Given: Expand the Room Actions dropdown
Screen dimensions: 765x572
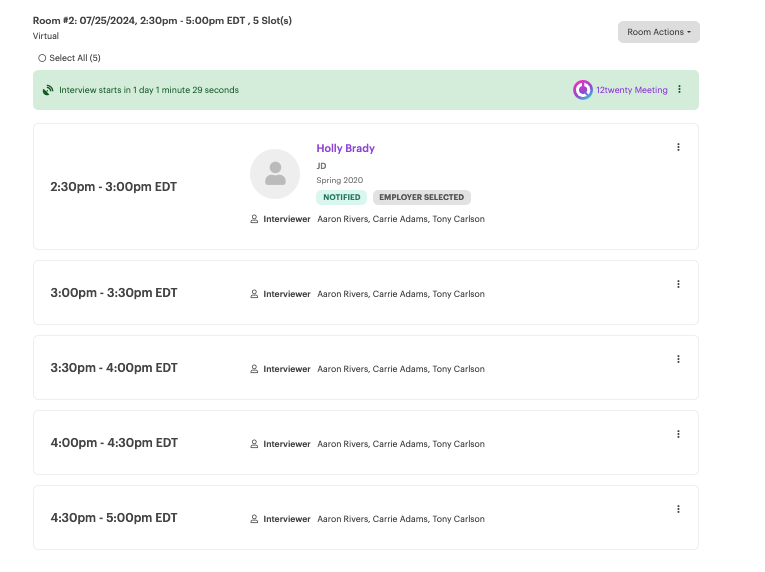Looking at the screenshot, I should 659,32.
